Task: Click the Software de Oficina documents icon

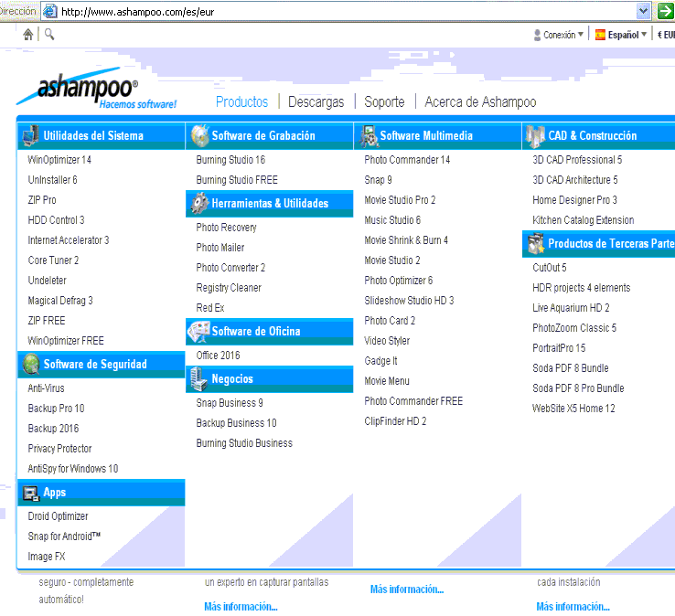Action: 198,331
